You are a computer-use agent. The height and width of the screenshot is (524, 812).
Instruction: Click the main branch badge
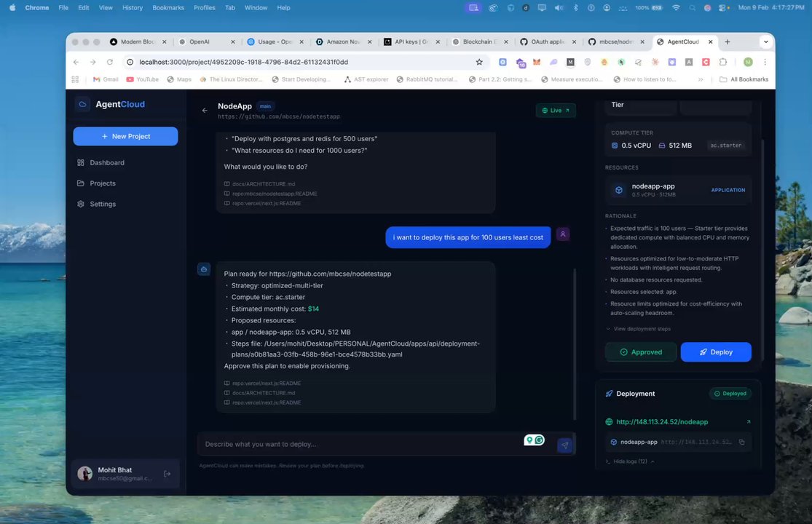click(x=265, y=106)
